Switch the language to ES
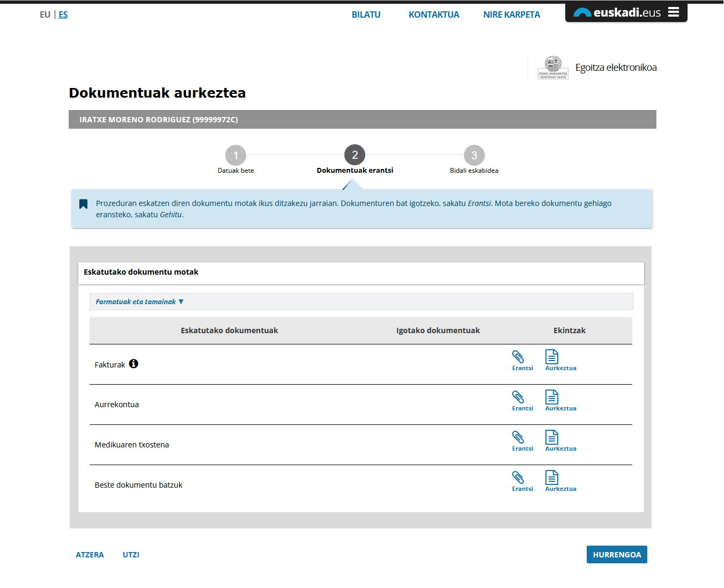This screenshot has height=588, width=724. coord(63,15)
